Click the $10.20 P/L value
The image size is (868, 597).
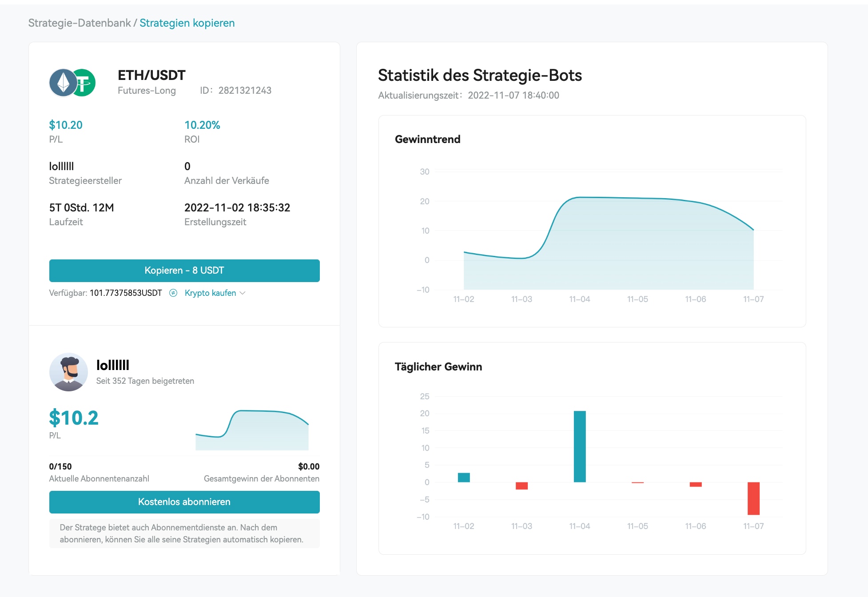(66, 125)
